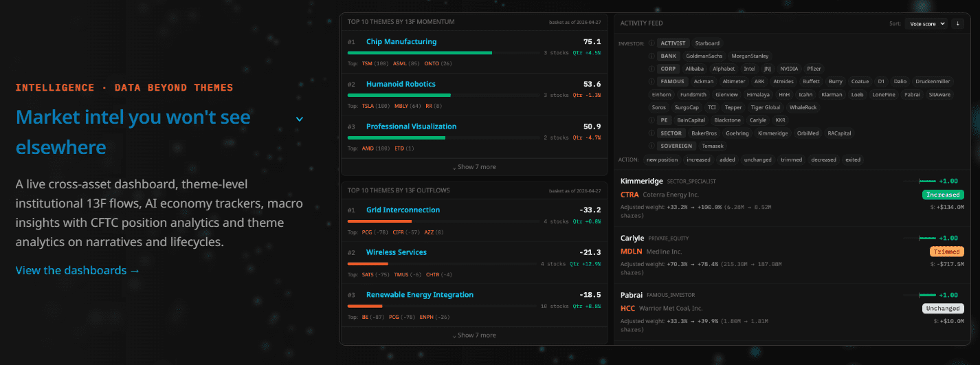Toggle the BANK investor category filter
The image size is (980, 365).
tap(669, 56)
